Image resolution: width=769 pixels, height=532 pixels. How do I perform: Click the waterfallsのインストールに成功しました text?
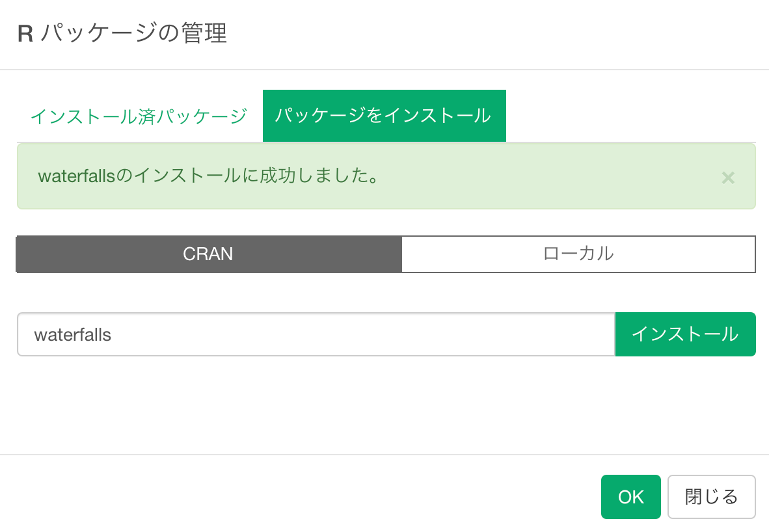[x=208, y=176]
